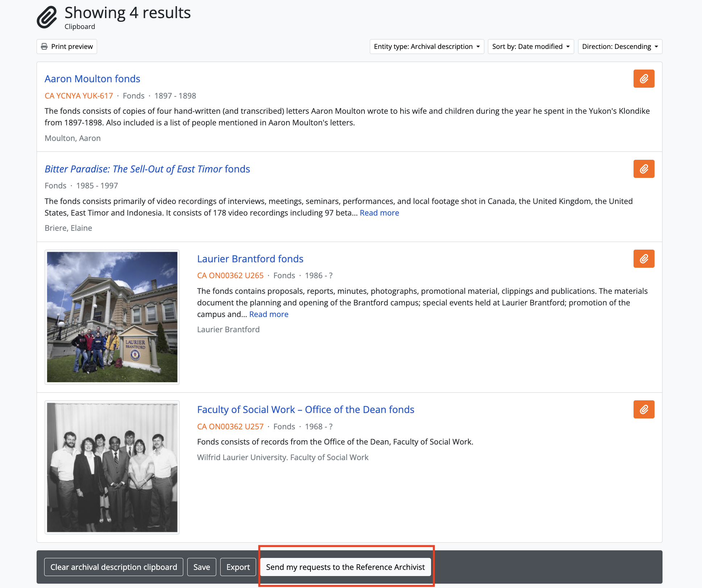Remove Aaron Moulton fonds from clipboard
702x588 pixels.
click(644, 79)
